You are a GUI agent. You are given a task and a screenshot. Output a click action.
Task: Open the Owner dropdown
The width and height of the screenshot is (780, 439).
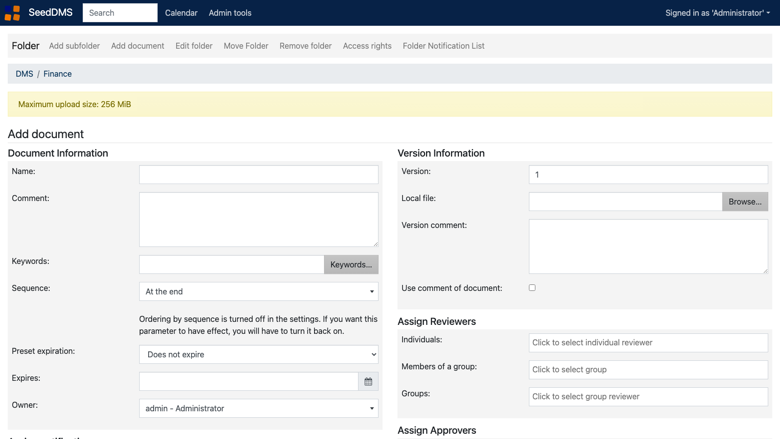point(259,408)
